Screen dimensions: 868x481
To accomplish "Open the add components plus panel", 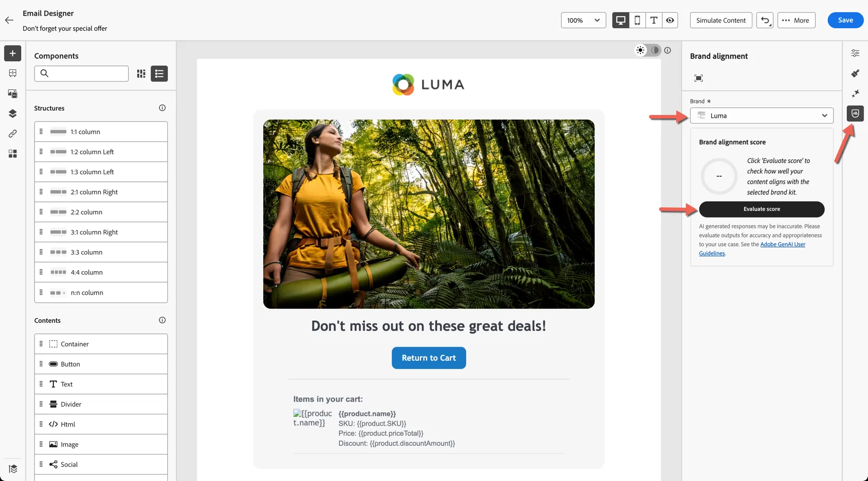I will pyautogui.click(x=13, y=53).
